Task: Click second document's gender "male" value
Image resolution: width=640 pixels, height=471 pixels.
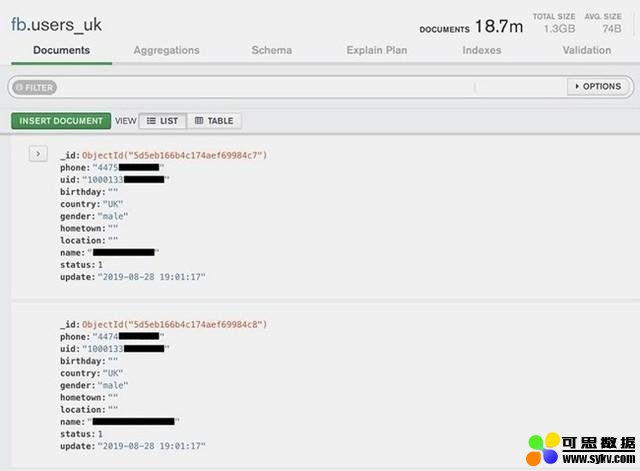Action: click(113, 385)
